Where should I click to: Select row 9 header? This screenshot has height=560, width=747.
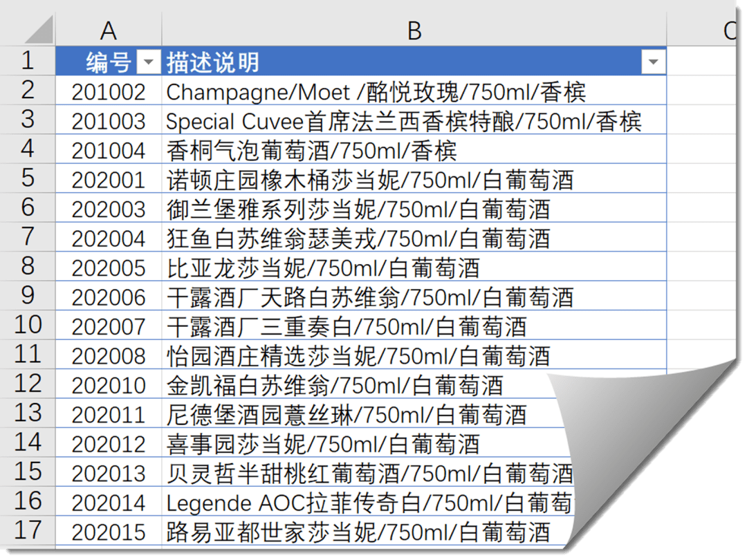pyautogui.click(x=28, y=296)
